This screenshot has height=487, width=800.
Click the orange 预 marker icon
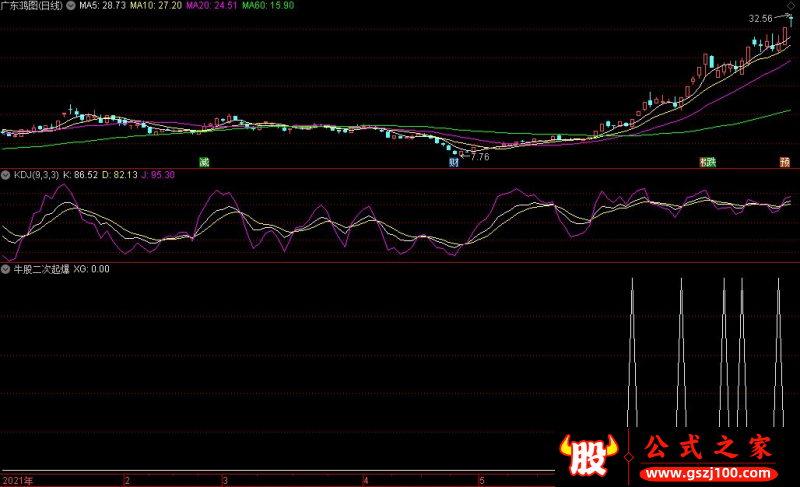click(785, 162)
